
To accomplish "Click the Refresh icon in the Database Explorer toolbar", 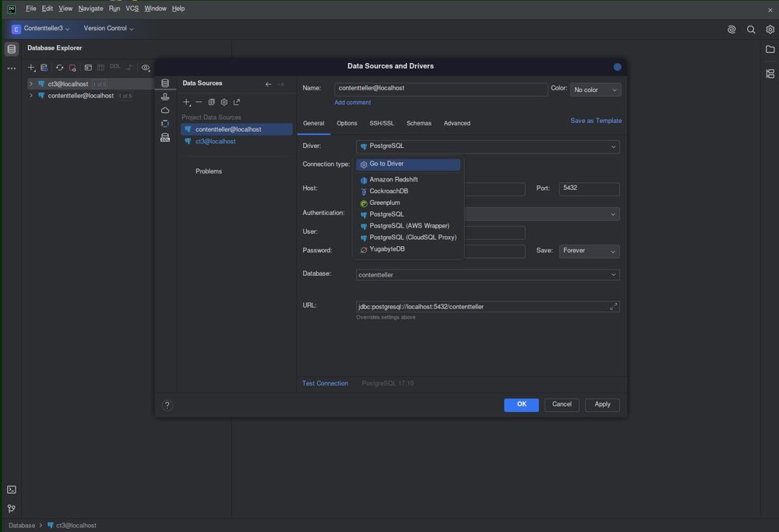I will (x=60, y=68).
